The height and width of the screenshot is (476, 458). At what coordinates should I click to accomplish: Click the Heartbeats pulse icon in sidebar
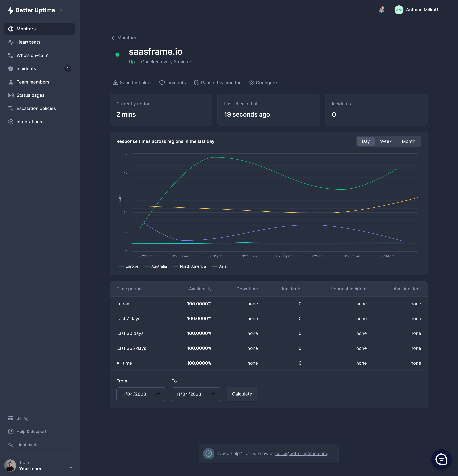pos(11,42)
